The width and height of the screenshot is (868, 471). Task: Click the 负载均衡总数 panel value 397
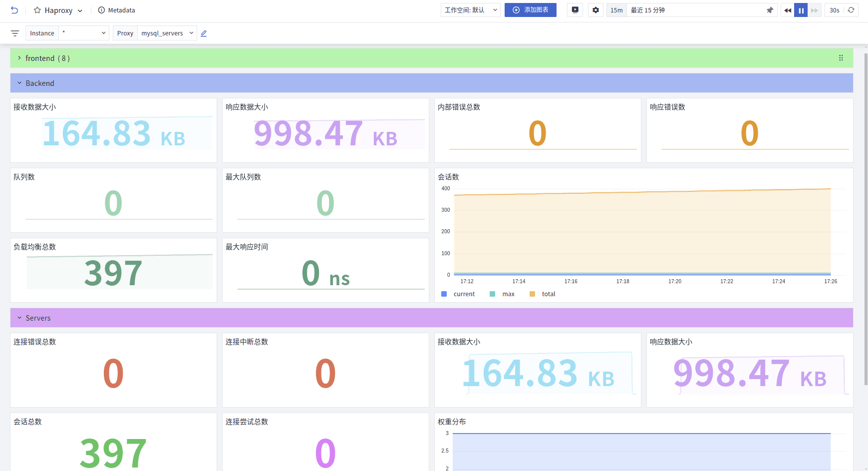113,273
